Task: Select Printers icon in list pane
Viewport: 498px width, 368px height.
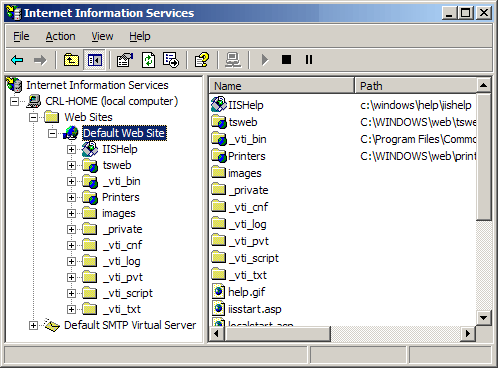Action: click(x=219, y=156)
